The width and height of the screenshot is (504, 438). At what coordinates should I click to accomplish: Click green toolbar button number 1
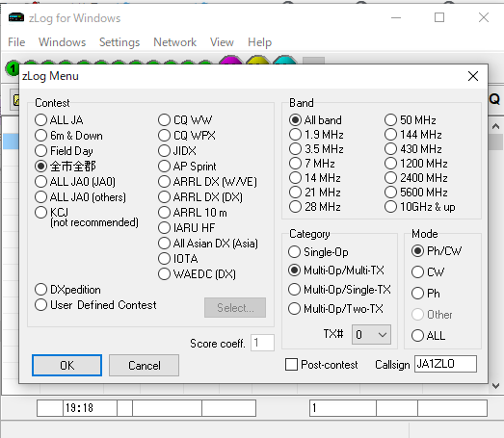click(13, 68)
